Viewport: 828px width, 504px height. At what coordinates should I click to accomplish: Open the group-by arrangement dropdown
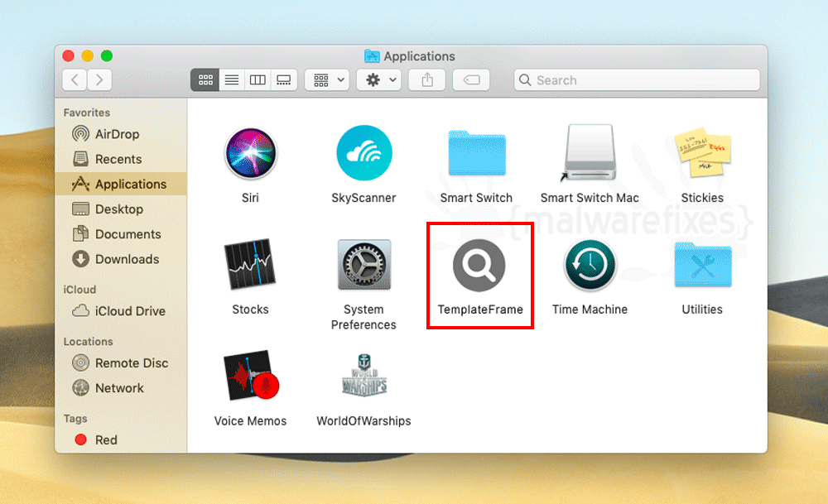click(x=327, y=80)
